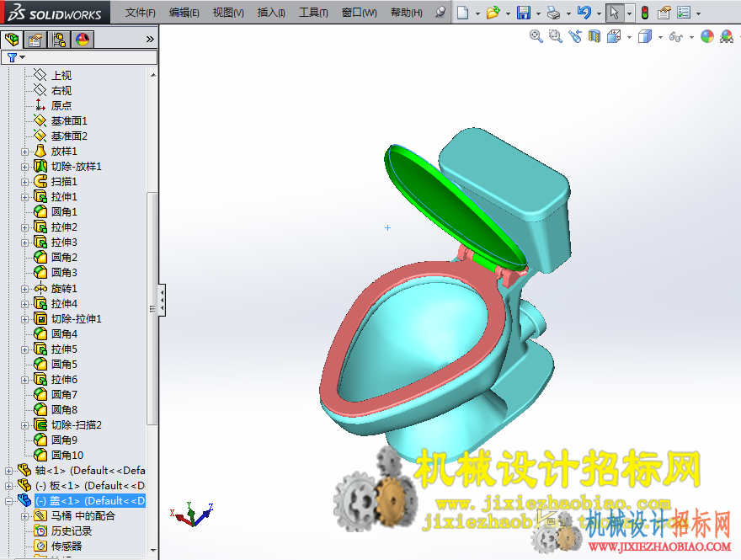Screen dimensions: 741x560
Task: Open the 帮助(H) menu
Action: tap(407, 13)
